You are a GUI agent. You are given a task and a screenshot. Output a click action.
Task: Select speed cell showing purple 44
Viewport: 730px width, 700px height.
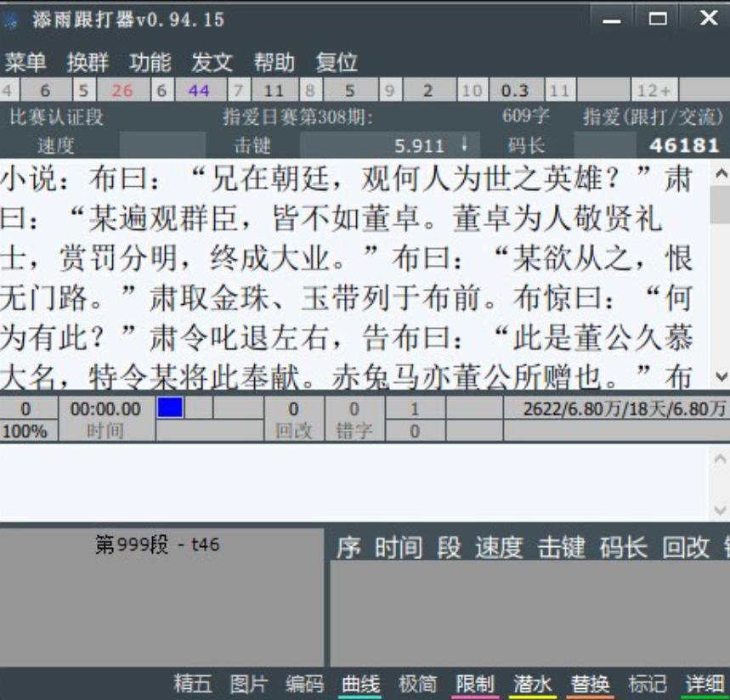[x=199, y=91]
